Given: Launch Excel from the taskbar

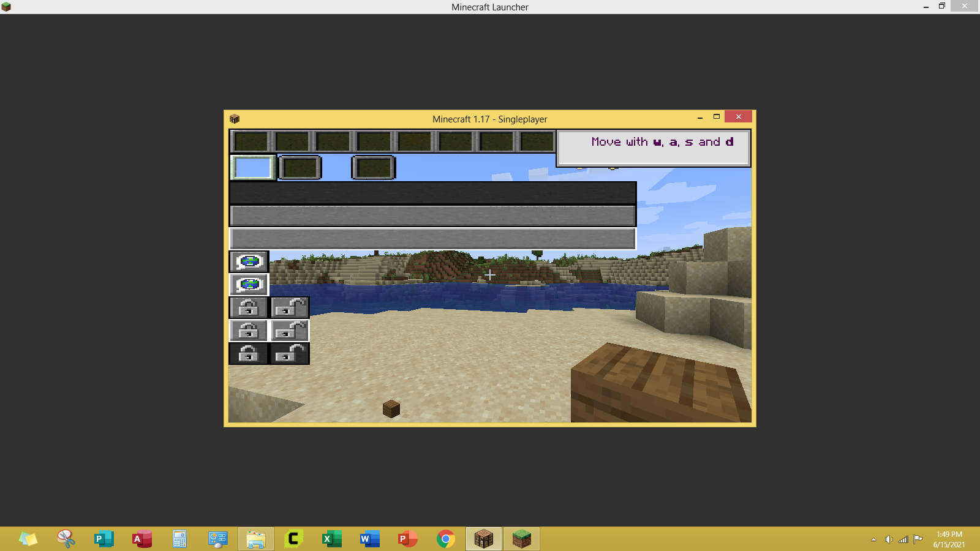Looking at the screenshot, I should pyautogui.click(x=331, y=539).
